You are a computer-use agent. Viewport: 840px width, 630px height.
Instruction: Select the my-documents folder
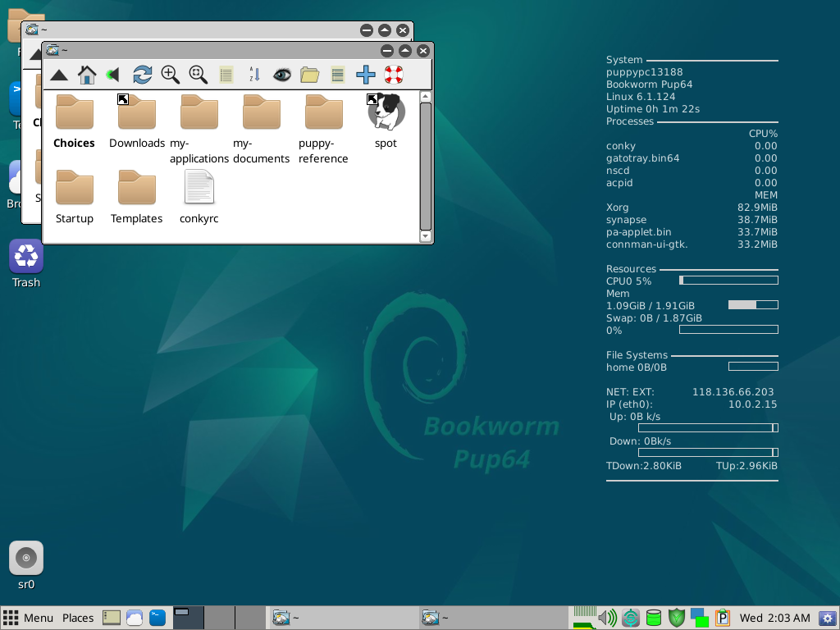(261, 129)
